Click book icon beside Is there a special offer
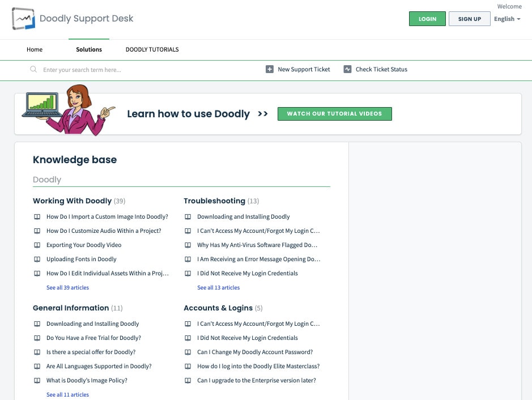The image size is (532, 400). pos(37,352)
